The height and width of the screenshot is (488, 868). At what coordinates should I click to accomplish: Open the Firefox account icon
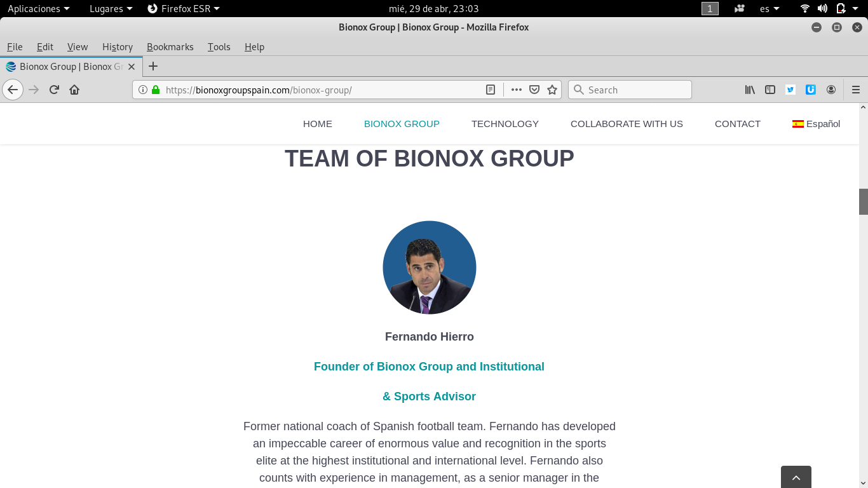click(x=831, y=90)
